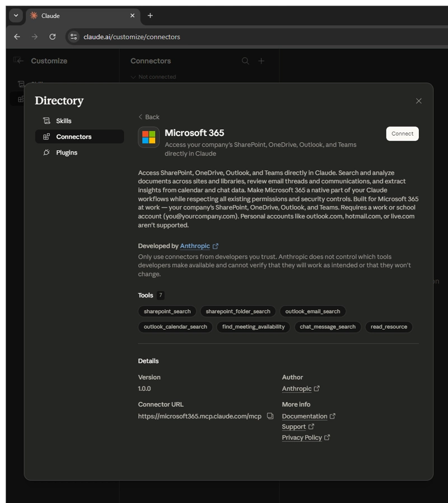Screen dimensions: 448x503
Task: Click the Microsoft 365 logo icon
Action: (x=148, y=137)
